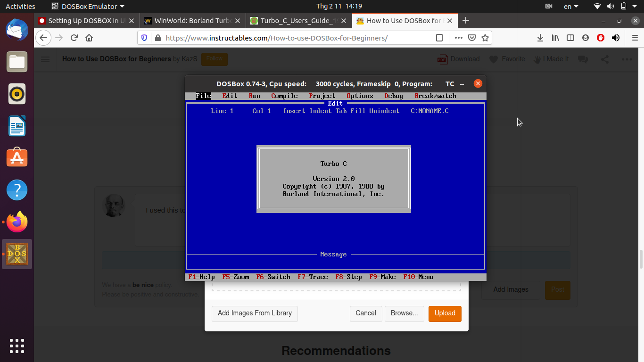Bookmark this page with star icon
Screen dimensions: 644x362
(x=485, y=38)
